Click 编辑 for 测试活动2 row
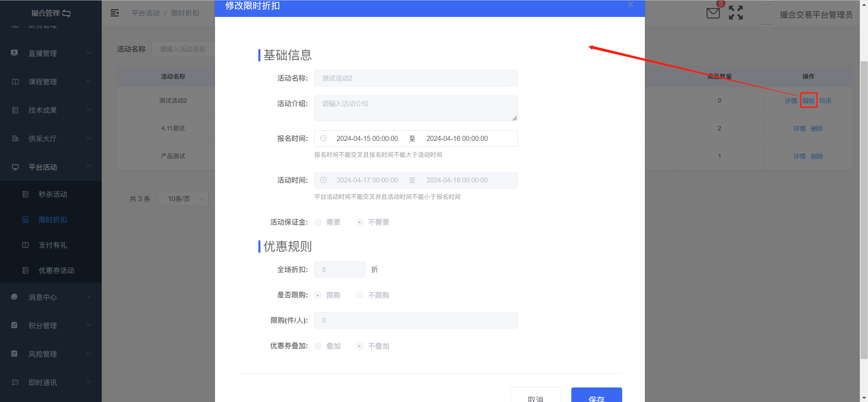 point(808,101)
